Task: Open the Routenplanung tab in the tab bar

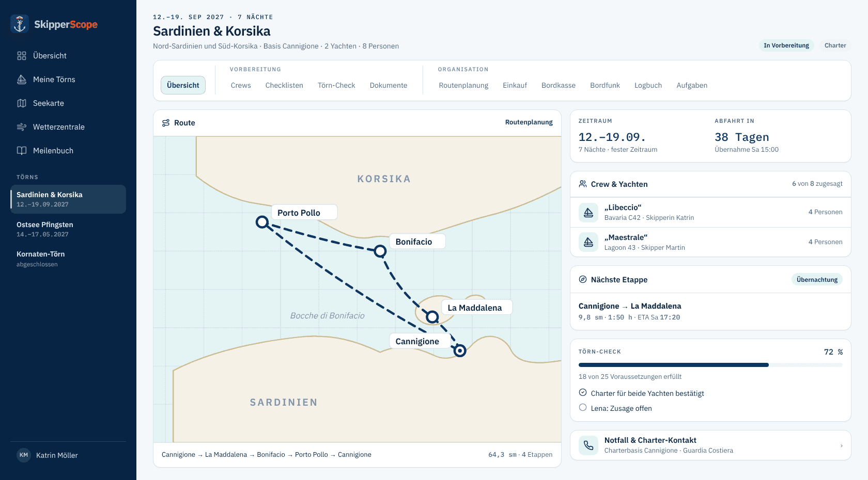Action: [463, 85]
